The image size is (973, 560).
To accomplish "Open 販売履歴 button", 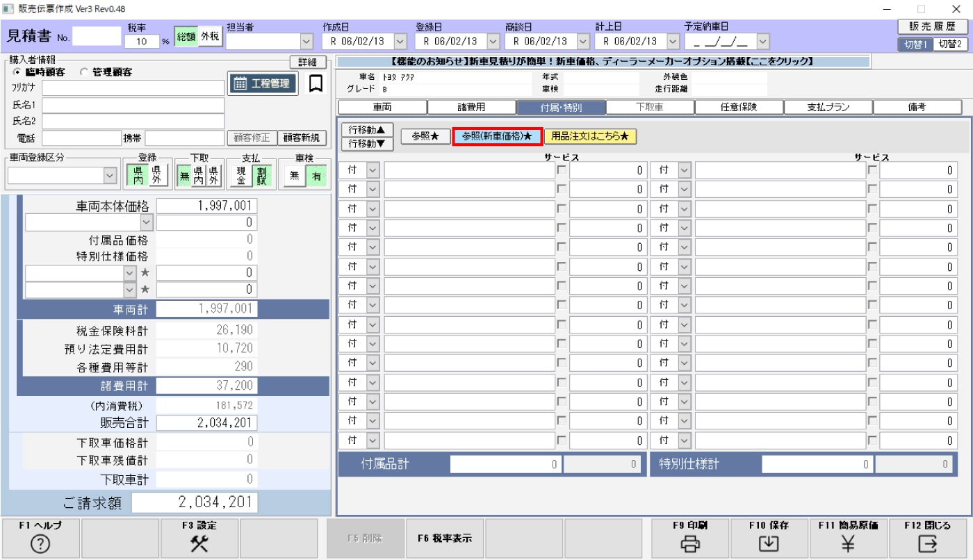I will (x=933, y=26).
